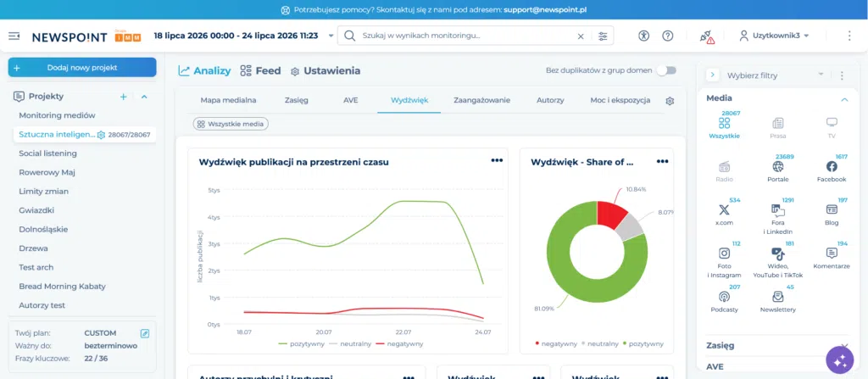Open the date range dropdown arrow
The height and width of the screenshot is (379, 868).
pyautogui.click(x=331, y=36)
